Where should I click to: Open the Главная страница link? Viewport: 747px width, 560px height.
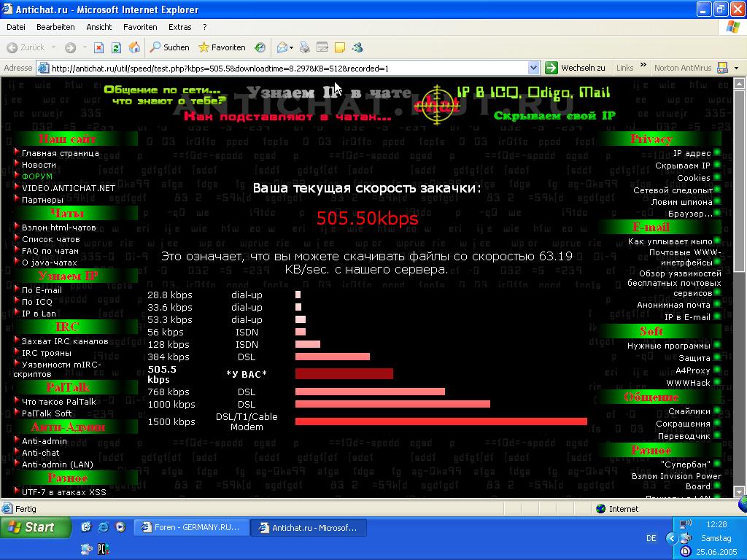click(x=61, y=153)
